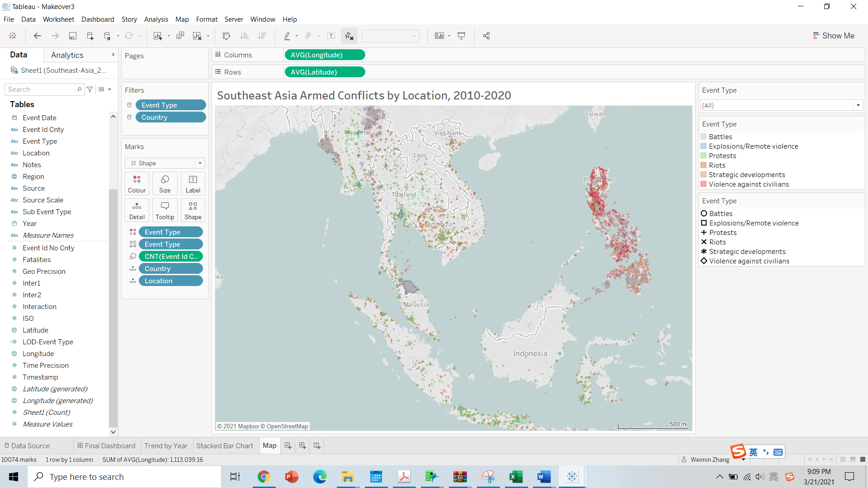Click the Undo back arrow icon
Viewport: 868px width, 488px height.
(38, 36)
